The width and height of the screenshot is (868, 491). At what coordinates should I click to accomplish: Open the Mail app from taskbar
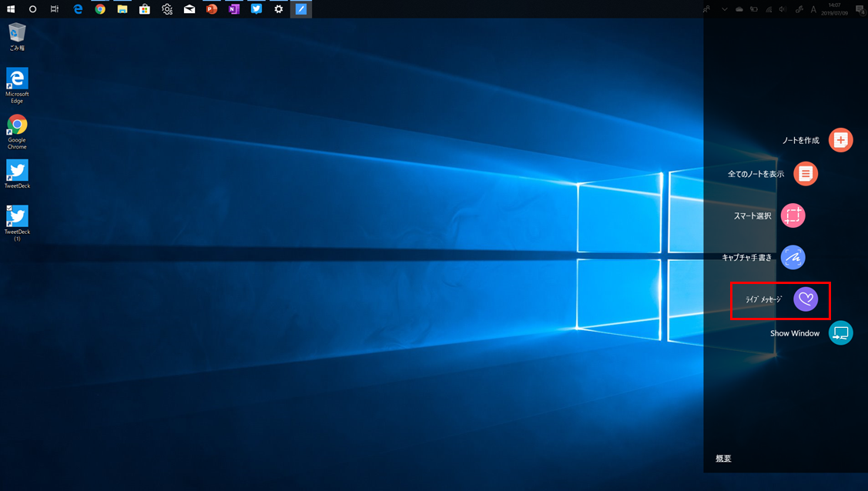pos(189,8)
